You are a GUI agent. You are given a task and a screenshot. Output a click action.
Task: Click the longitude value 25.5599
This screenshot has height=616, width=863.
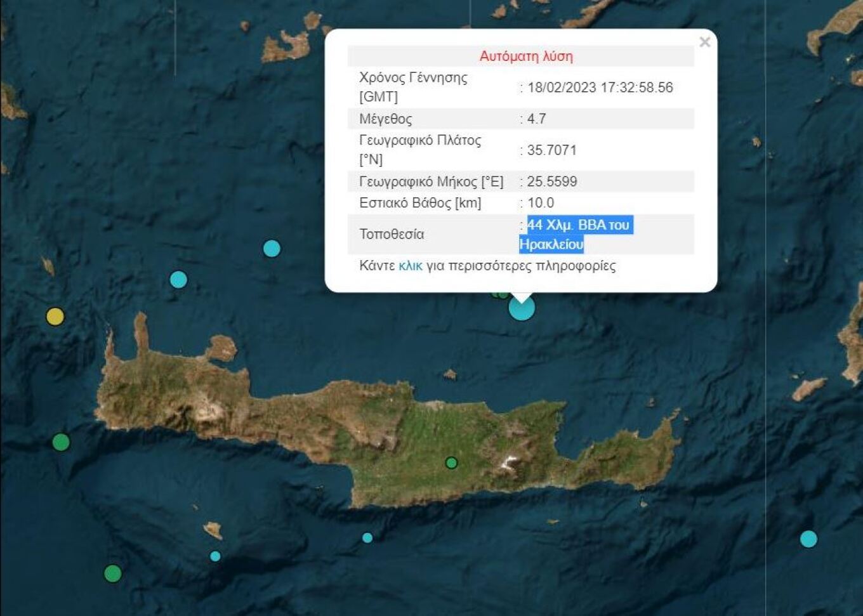click(551, 181)
